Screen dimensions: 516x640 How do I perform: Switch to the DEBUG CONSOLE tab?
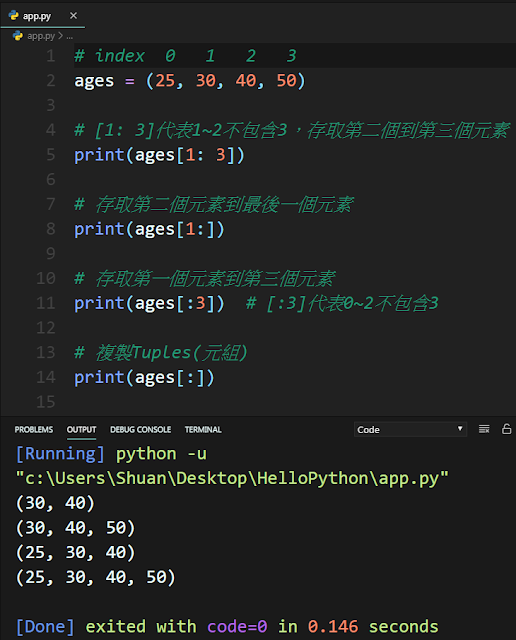click(140, 429)
